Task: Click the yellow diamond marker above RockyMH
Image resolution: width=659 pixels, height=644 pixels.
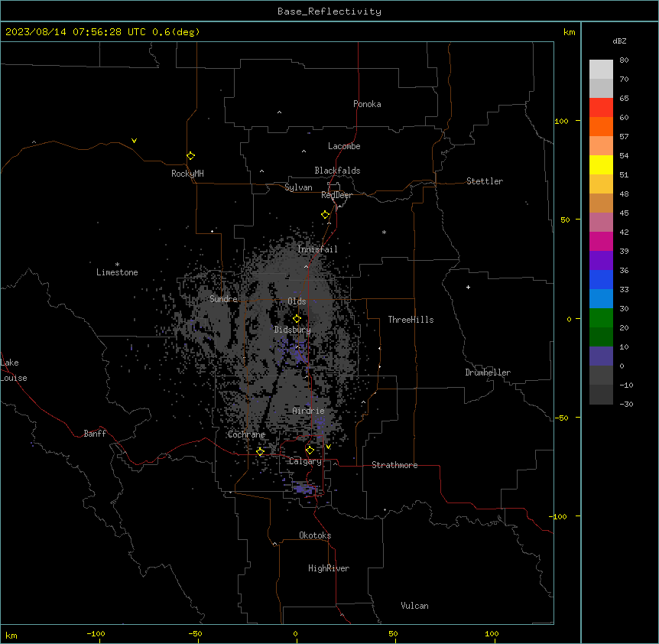Action: tap(190, 156)
